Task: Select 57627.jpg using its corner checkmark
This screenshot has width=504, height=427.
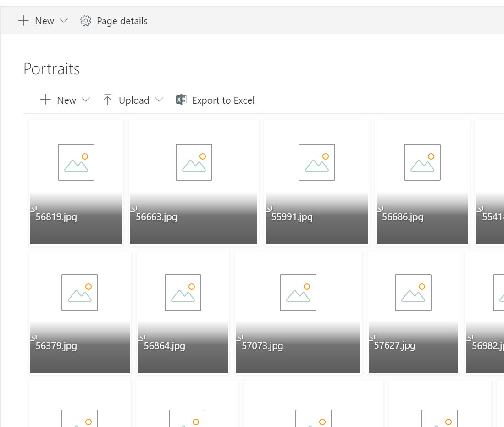Action: coord(372,338)
